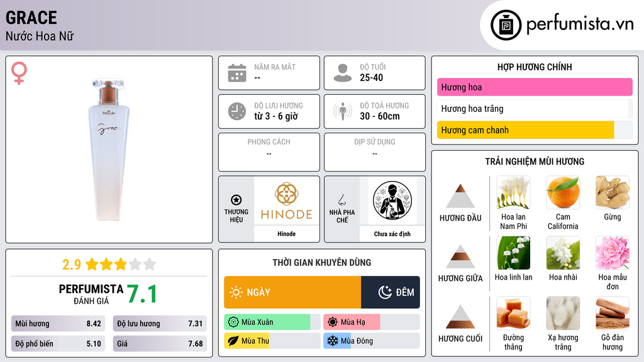Click the từ 3 - 6 giờ value

pyautogui.click(x=275, y=116)
